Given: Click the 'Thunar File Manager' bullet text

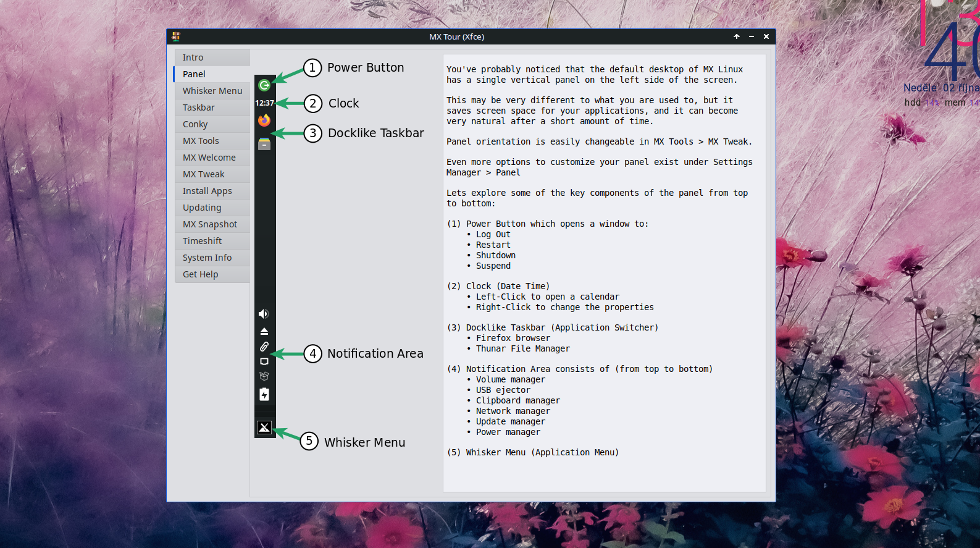Looking at the screenshot, I should (523, 348).
